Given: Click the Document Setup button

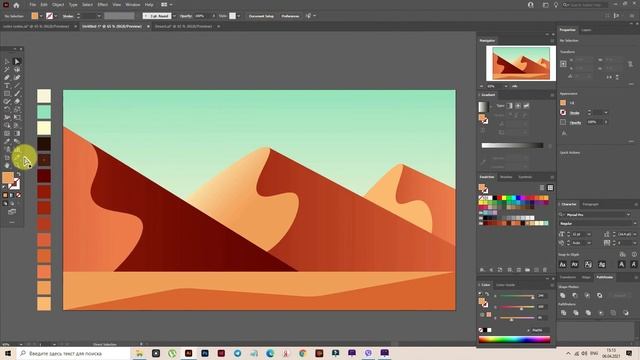Looking at the screenshot, I should click(x=261, y=16).
